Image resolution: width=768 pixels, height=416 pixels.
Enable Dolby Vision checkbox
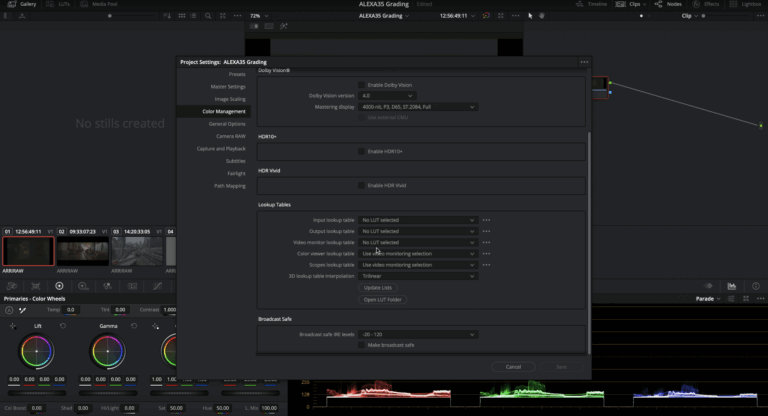point(362,84)
